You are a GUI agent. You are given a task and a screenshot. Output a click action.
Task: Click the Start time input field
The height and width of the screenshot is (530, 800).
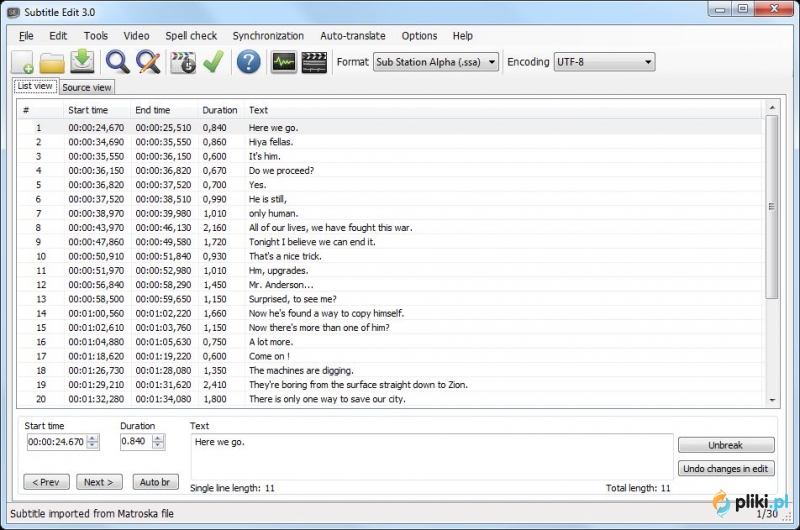(56, 442)
